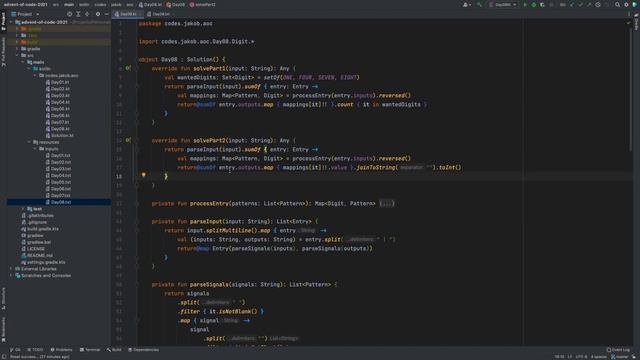Collapse the resources folder node
This screenshot has width=640, height=360.
29,142
